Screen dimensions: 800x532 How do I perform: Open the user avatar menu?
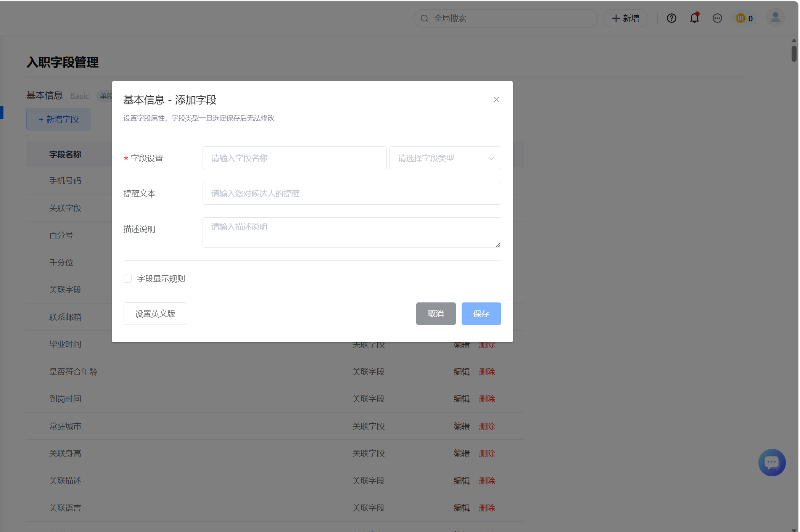(x=775, y=18)
